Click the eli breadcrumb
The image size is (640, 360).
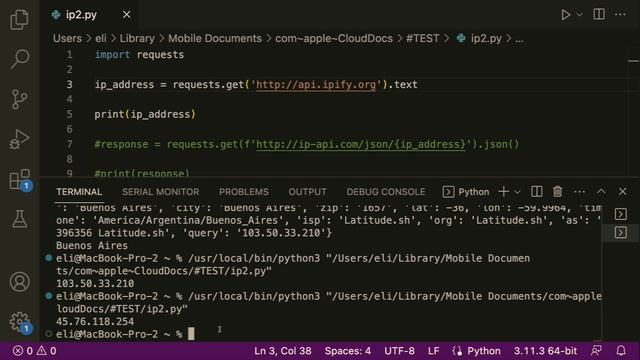(101, 38)
